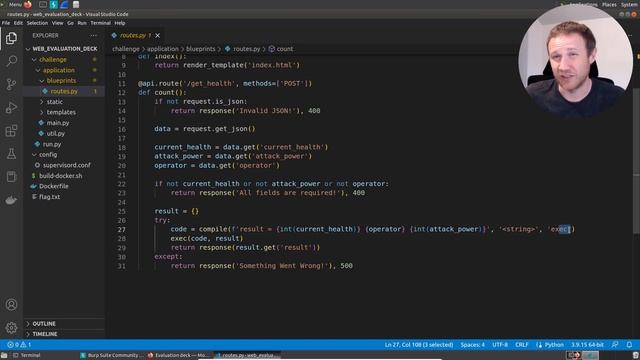This screenshot has width=640, height=360.
Task: Open the Accounts icon
Action: tap(11, 304)
